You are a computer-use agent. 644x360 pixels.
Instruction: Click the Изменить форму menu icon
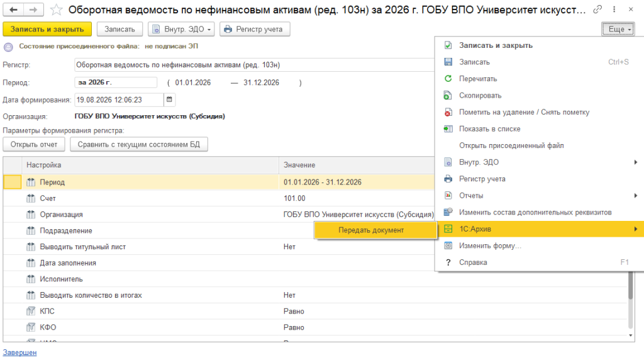(448, 245)
